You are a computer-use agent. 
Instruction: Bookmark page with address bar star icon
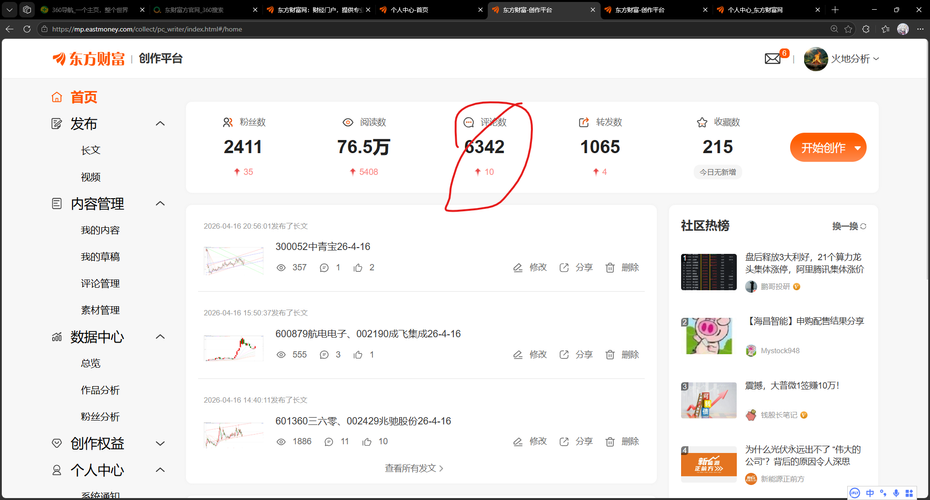849,28
